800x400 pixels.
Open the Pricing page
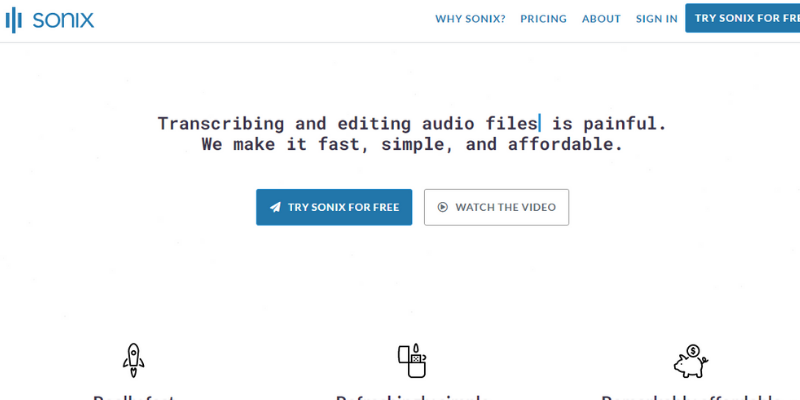coord(543,19)
